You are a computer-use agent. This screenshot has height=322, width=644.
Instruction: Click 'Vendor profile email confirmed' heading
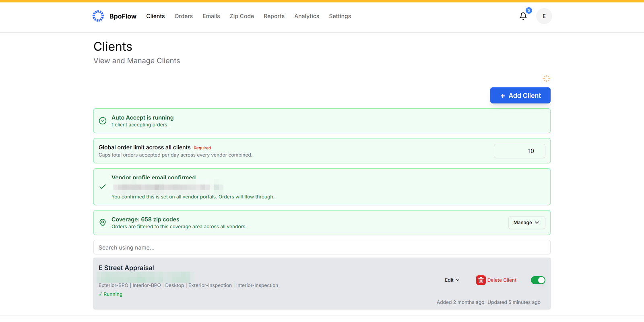point(153,177)
